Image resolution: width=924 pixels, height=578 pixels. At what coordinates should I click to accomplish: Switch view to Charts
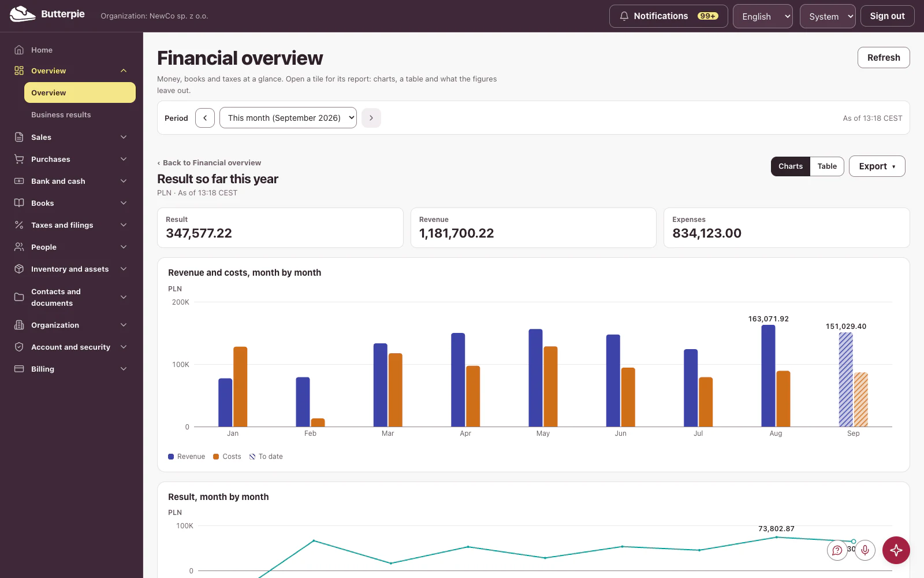pos(791,166)
